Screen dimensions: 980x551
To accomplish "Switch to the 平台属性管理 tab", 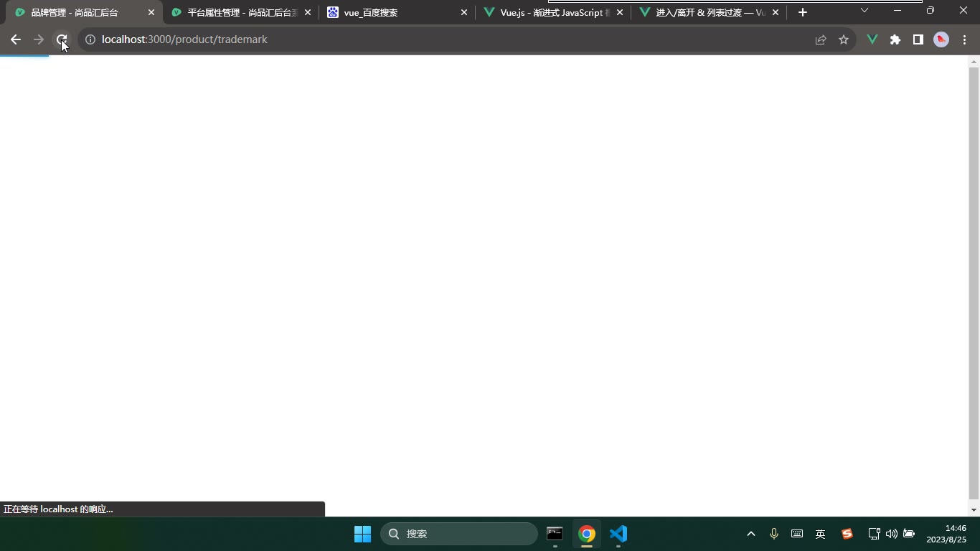I will click(x=242, y=12).
